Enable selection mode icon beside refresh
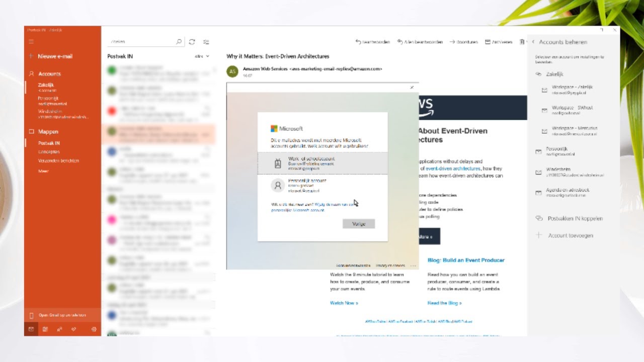The width and height of the screenshot is (644, 362). [x=206, y=42]
